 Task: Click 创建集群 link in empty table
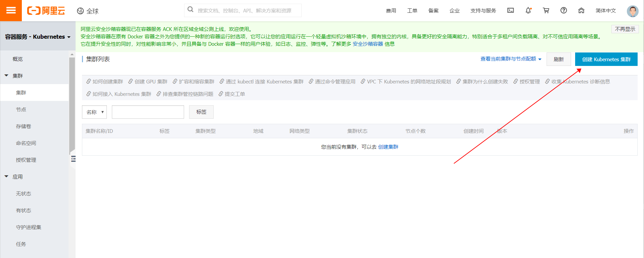point(388,147)
